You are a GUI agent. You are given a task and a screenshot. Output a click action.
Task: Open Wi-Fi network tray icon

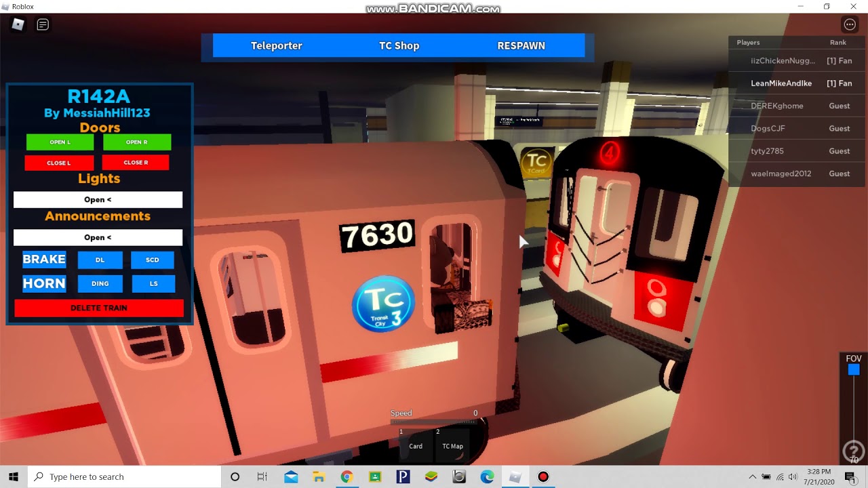tap(780, 476)
